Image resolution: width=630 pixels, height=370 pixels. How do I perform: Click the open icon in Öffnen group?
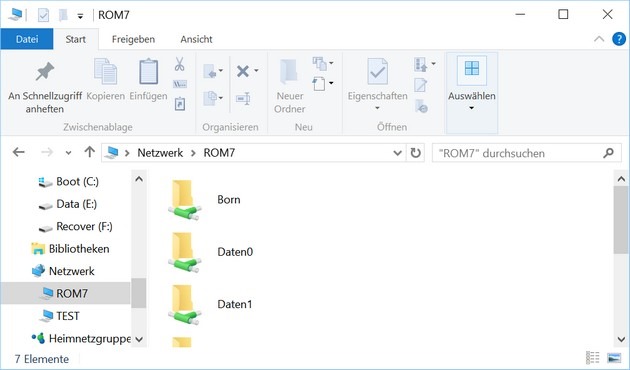pos(421,64)
